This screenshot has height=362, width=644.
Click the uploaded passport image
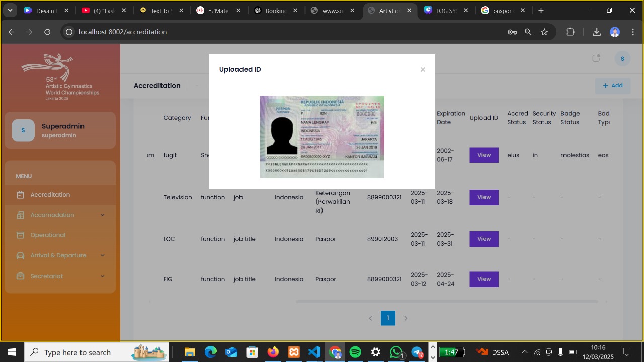pos(321,137)
